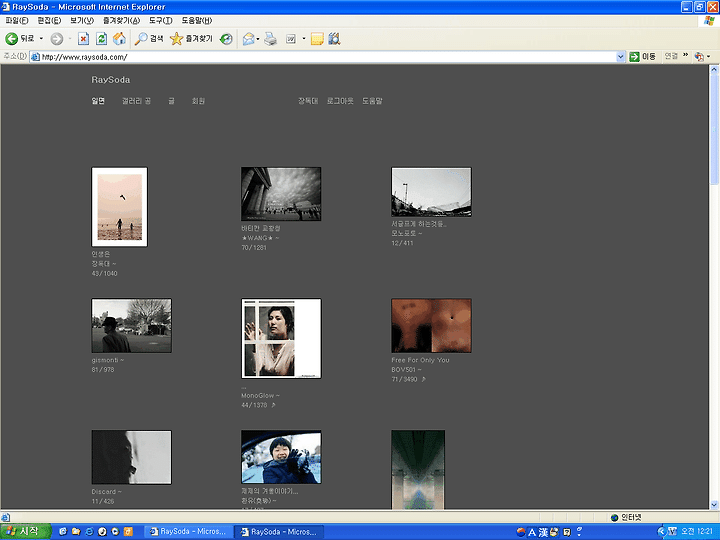Click the Mail envelope toolbar icon
The height and width of the screenshot is (540, 720).
[x=248, y=39]
